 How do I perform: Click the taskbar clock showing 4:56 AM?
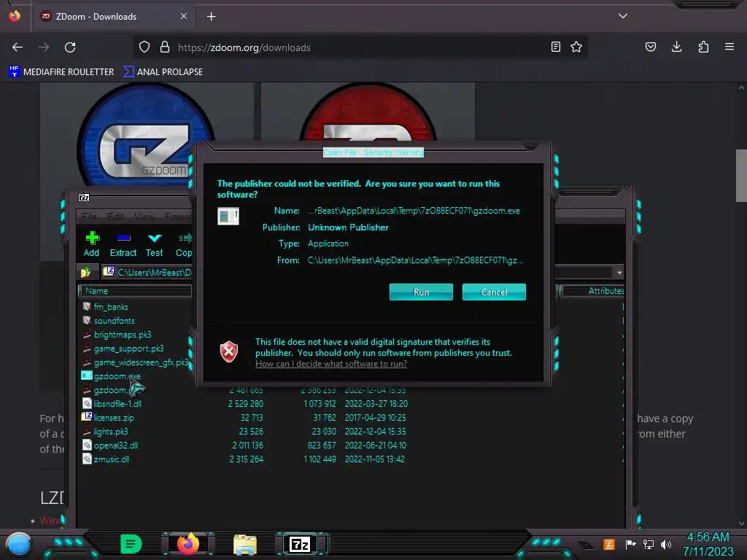coord(708,544)
